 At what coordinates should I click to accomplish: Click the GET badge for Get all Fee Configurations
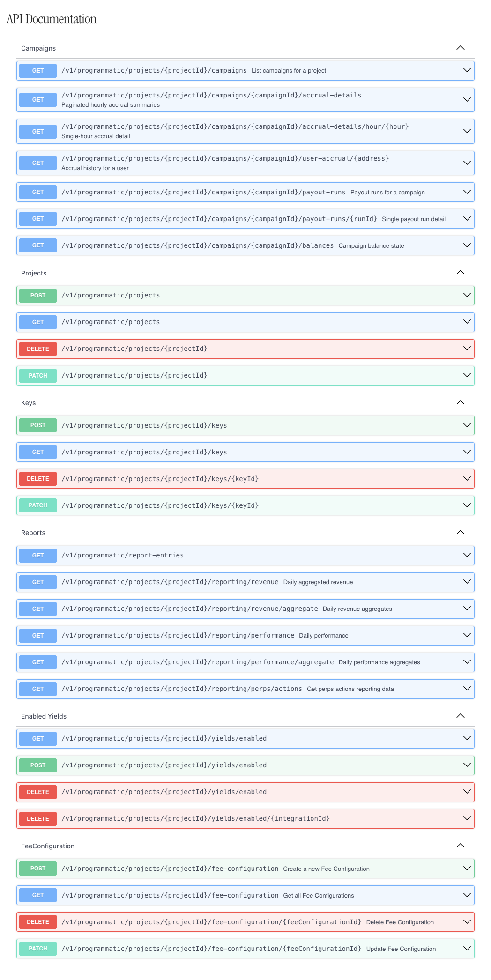pos(38,895)
